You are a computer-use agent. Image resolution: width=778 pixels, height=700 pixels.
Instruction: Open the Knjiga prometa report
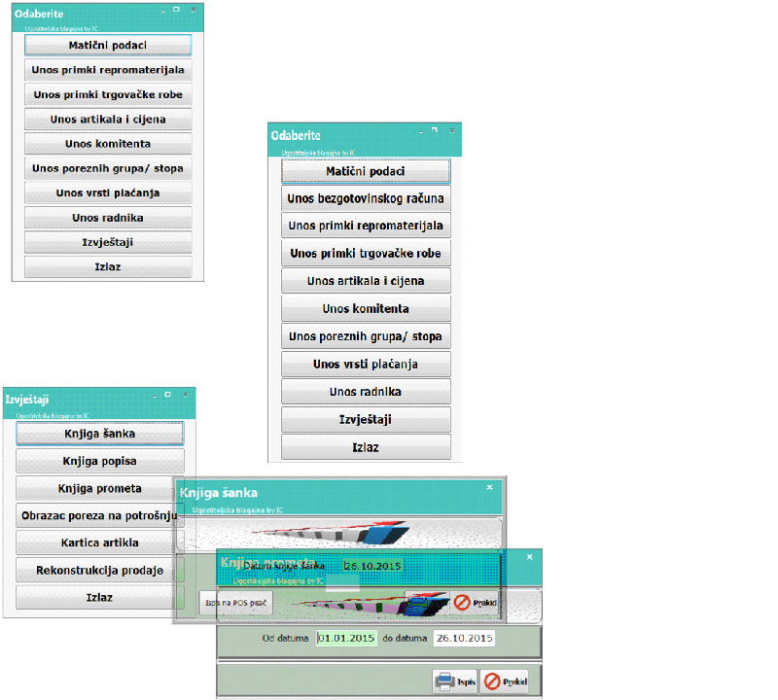tap(100, 488)
